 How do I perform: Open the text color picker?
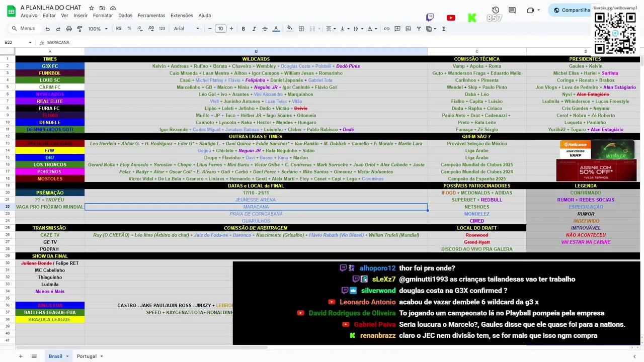coord(276,29)
